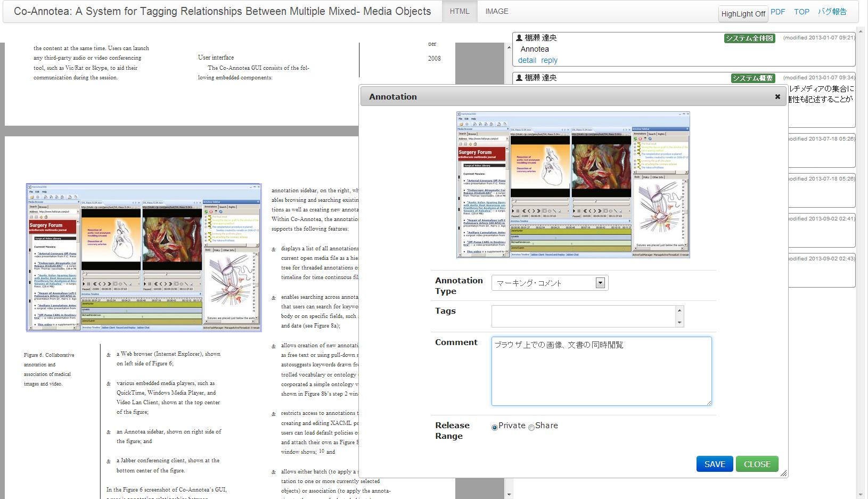The width and height of the screenshot is (868, 499).
Task: Click the 'Figure 6. Collaborative' caption text
Action: point(49,355)
